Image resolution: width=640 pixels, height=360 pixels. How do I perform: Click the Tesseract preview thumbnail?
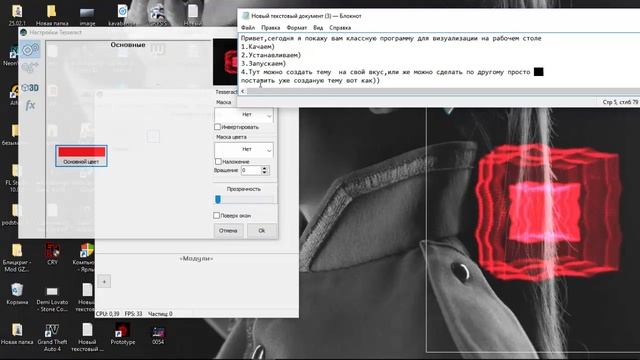click(225, 62)
